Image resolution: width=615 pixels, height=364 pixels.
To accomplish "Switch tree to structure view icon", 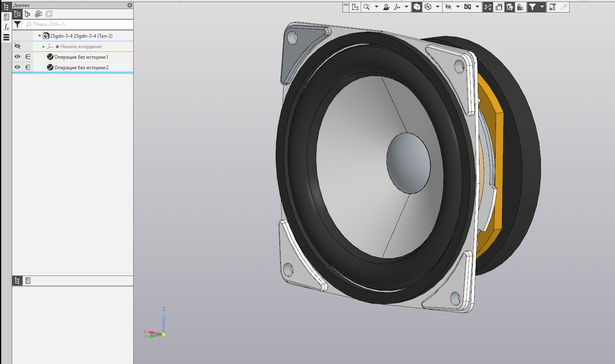I will point(28,14).
